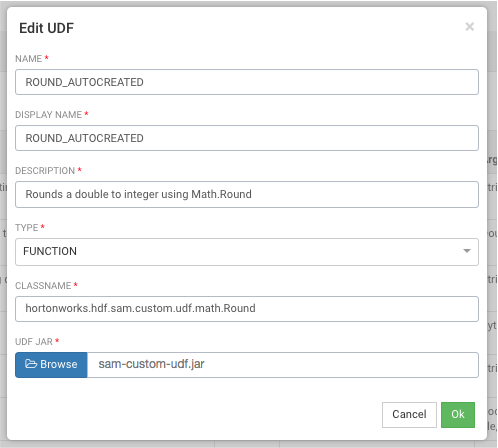Click the caret arrow of Type dropdown

click(x=467, y=251)
